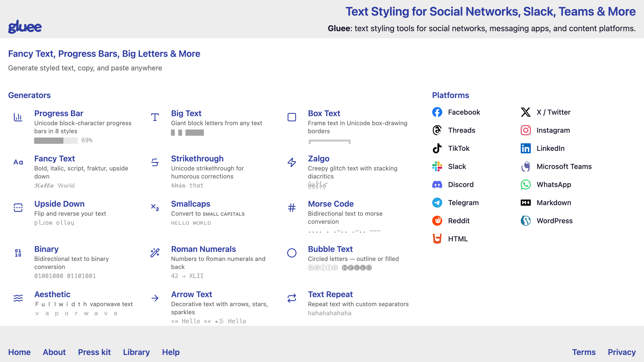The width and height of the screenshot is (644, 362).
Task: Open the Roman Numerals generator link
Action: pyautogui.click(x=204, y=249)
